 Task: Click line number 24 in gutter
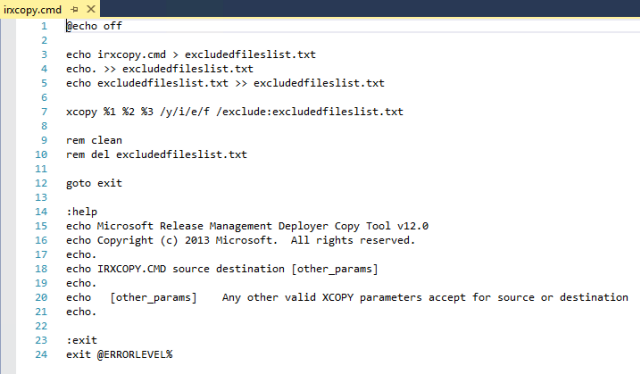coord(41,355)
